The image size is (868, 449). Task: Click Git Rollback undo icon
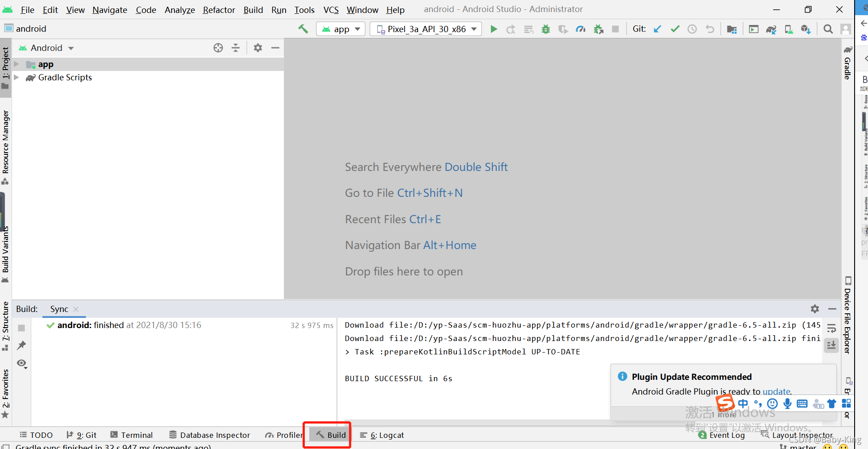coord(710,29)
